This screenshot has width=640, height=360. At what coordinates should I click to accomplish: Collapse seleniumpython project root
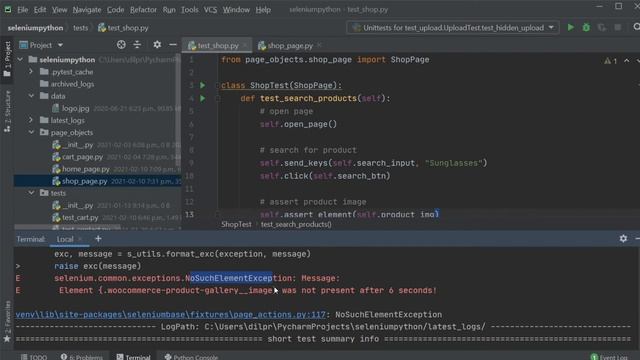coord(20,60)
